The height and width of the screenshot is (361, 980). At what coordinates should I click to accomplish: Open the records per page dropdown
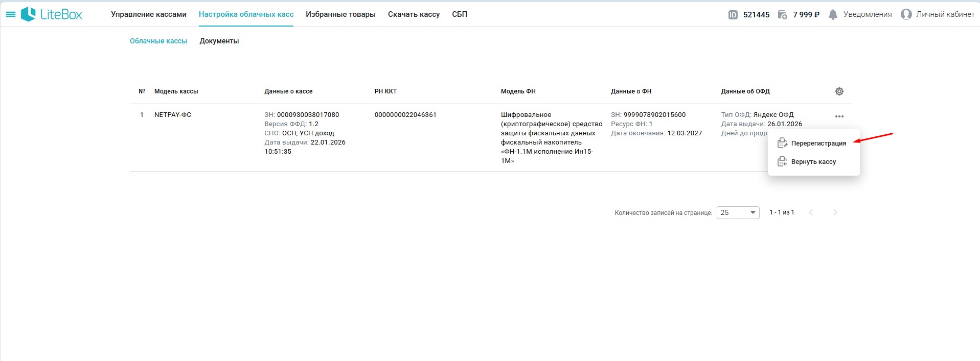(738, 212)
